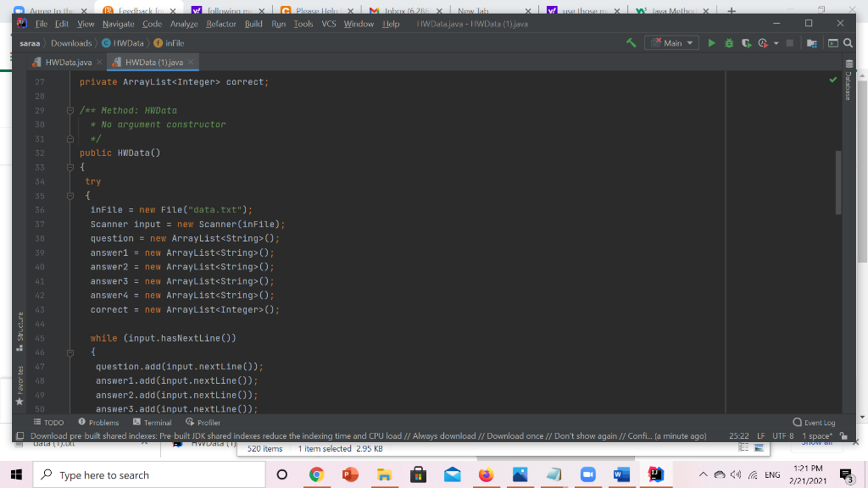Click the Build Project hammer icon
The image size is (868, 488).
631,42
